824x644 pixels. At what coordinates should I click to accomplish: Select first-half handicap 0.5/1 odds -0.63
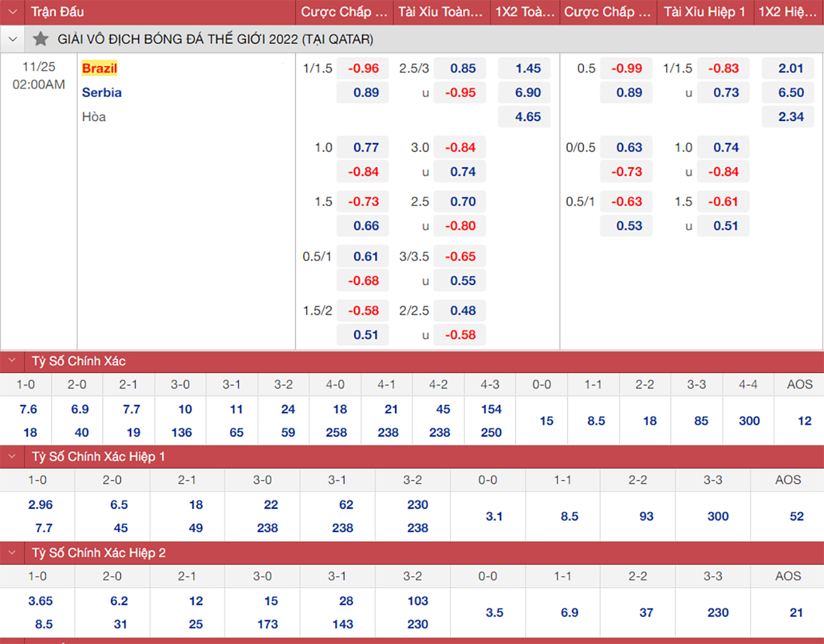626,202
